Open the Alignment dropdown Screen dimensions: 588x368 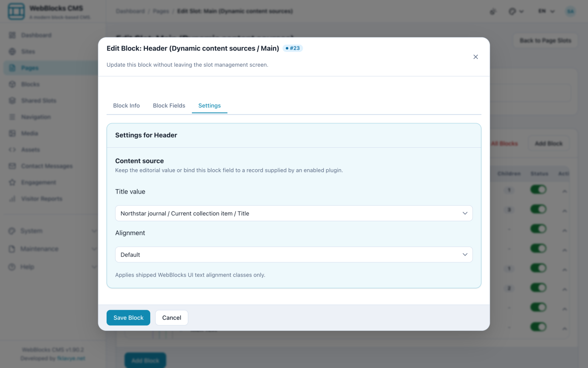pos(294,255)
